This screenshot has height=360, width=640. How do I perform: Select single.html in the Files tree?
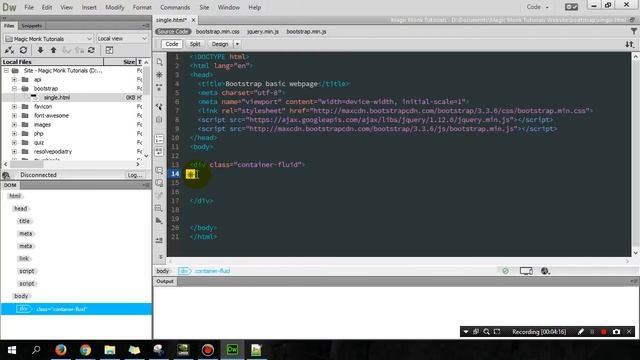tap(57, 98)
